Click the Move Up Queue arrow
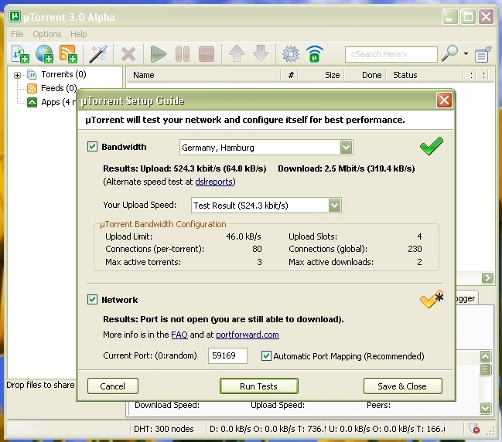502x442 pixels. click(x=236, y=54)
